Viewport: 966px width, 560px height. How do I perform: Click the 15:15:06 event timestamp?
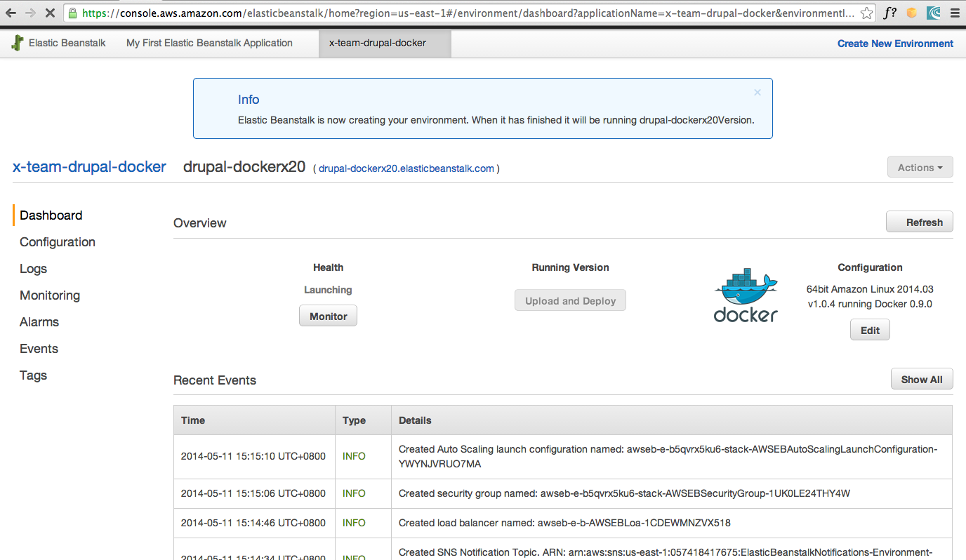(x=253, y=493)
